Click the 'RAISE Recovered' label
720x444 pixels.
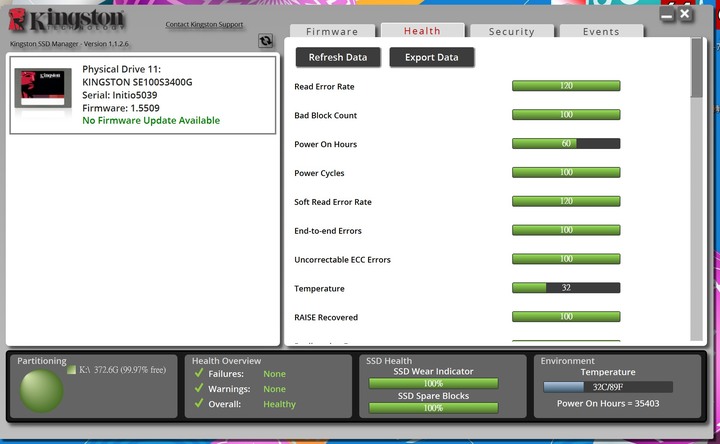click(326, 317)
